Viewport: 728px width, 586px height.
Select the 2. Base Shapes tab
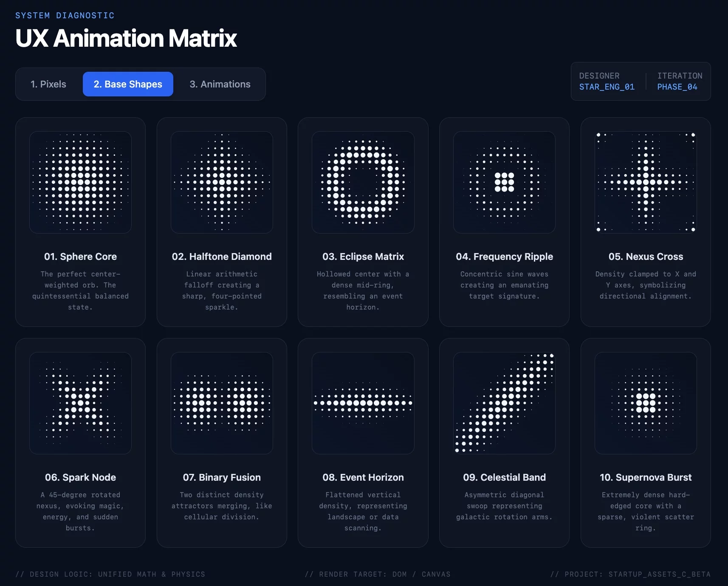[128, 84]
